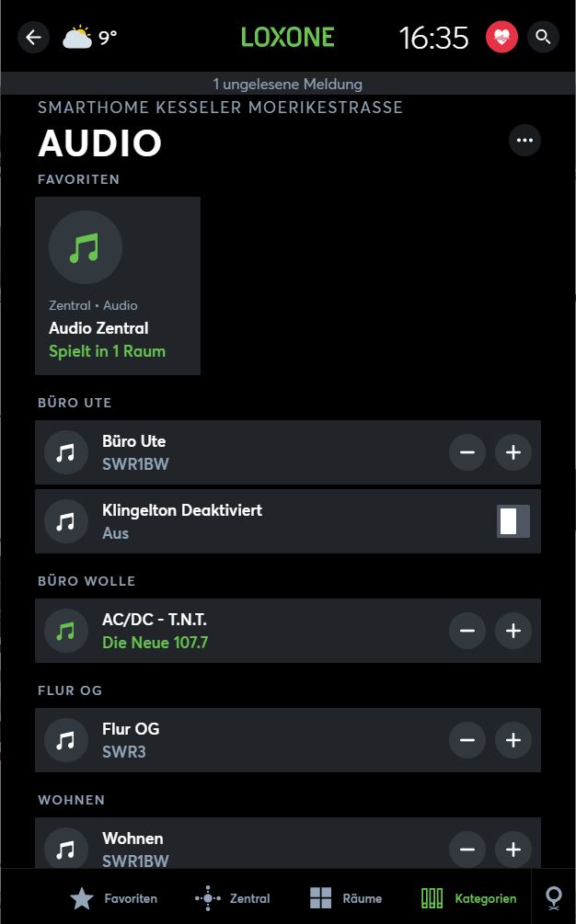Select the Kategorien tab
576x924 pixels.
coord(468,898)
